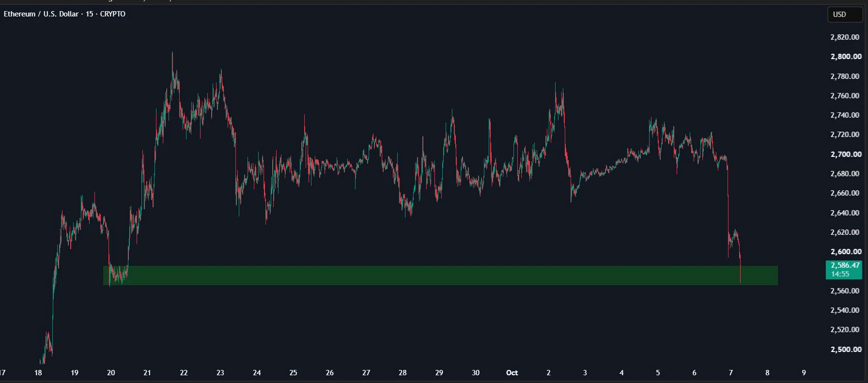The image size is (868, 383).
Task: Click date 26 on the time axis
Action: point(330,373)
